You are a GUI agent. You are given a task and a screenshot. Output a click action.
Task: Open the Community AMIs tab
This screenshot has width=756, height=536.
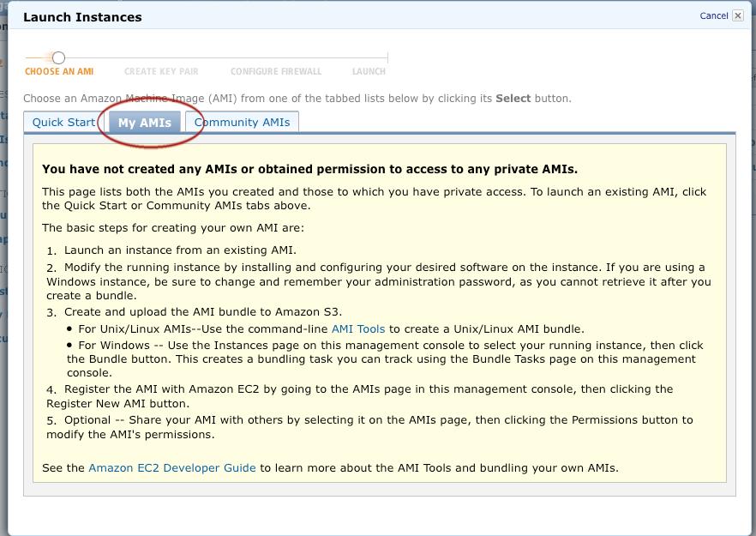(242, 122)
